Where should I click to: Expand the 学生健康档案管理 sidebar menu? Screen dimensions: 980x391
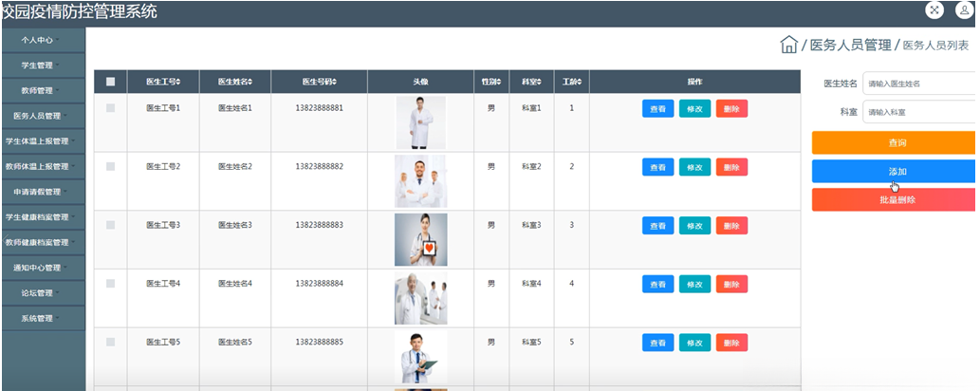[43, 217]
